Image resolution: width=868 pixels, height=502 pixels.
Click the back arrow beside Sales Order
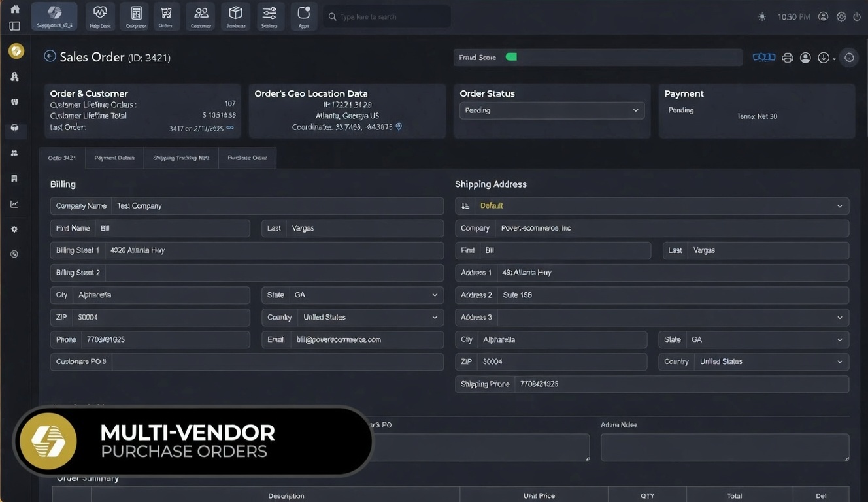pyautogui.click(x=50, y=57)
